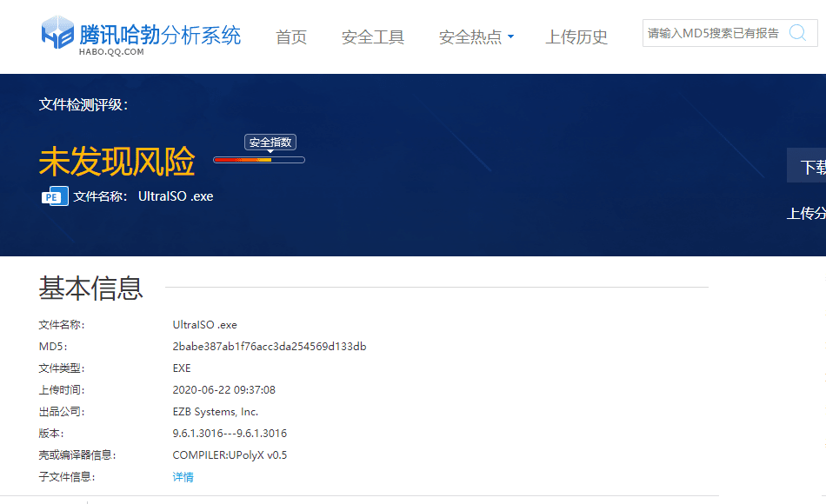Click the version value 9.6.1.3016---9.6.1.3016
Viewport: 826px width, 504px height.
tap(230, 434)
